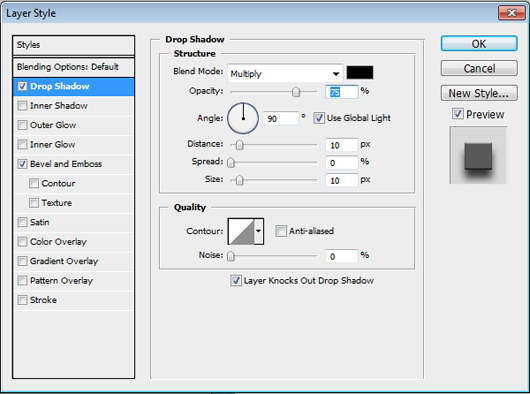Click the black shadow color swatch
This screenshot has width=530, height=394.
(x=360, y=73)
